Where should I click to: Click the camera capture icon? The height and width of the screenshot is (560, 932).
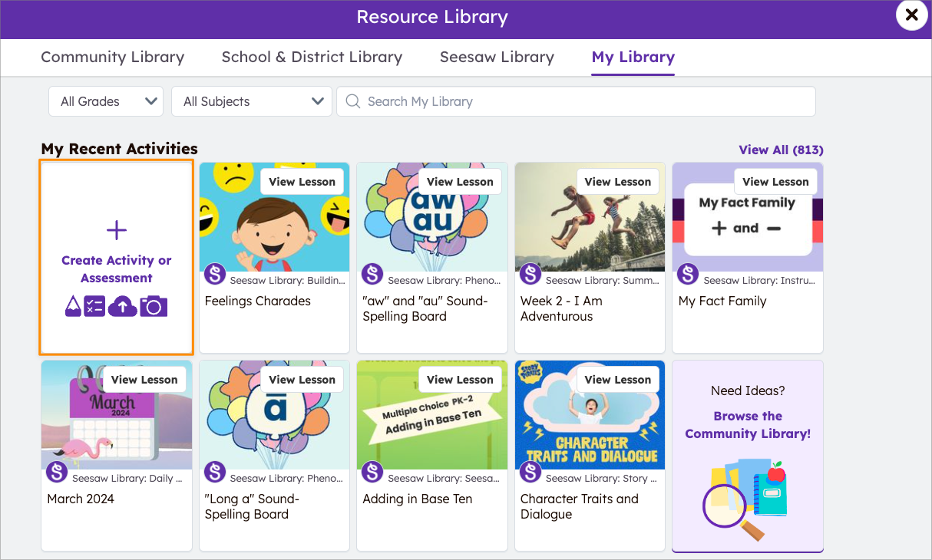click(x=150, y=306)
